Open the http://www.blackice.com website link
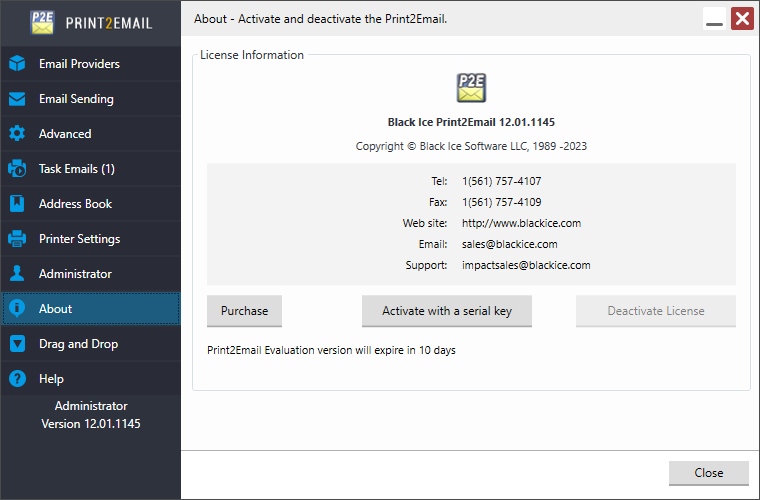The width and height of the screenshot is (760, 500). click(521, 223)
